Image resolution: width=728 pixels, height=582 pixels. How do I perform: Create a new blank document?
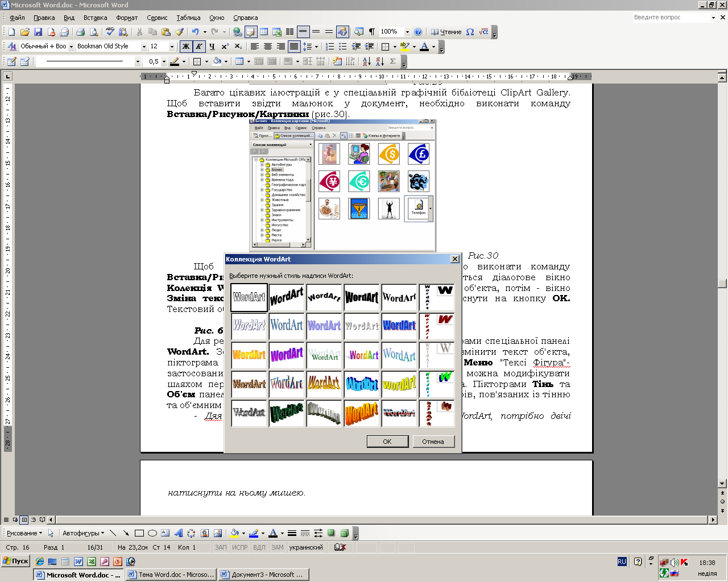tap(11, 32)
